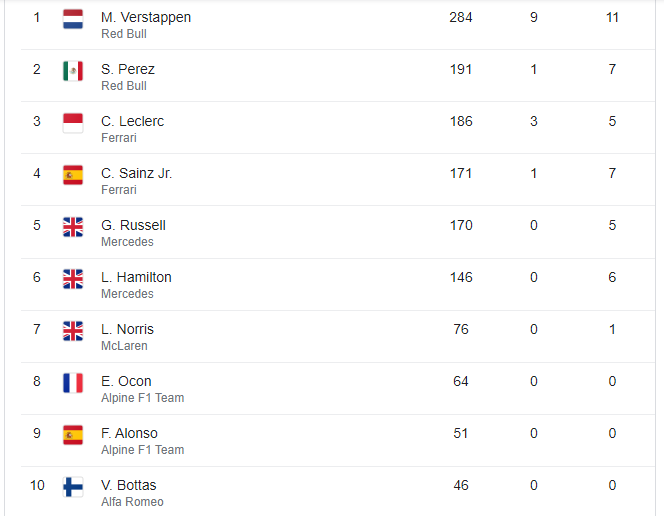The image size is (664, 516).
Task: Click the McLaren team under L. Norris
Action: [x=124, y=346]
